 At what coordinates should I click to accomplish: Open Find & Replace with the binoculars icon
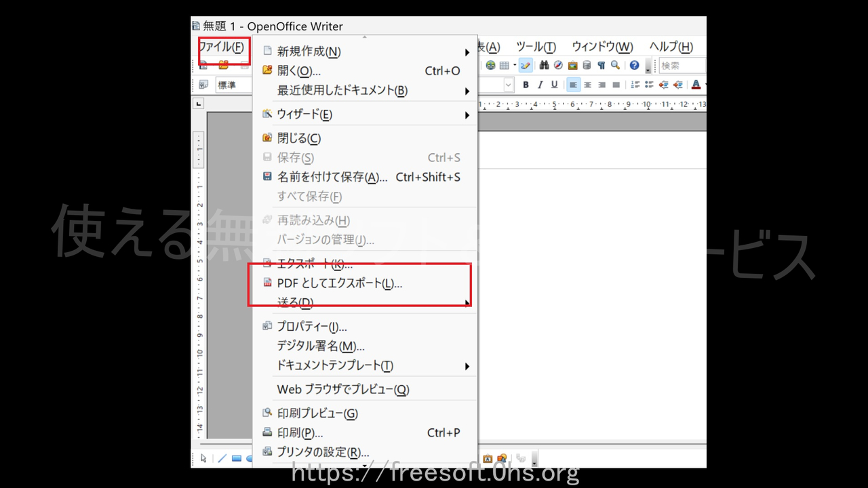[x=545, y=64]
